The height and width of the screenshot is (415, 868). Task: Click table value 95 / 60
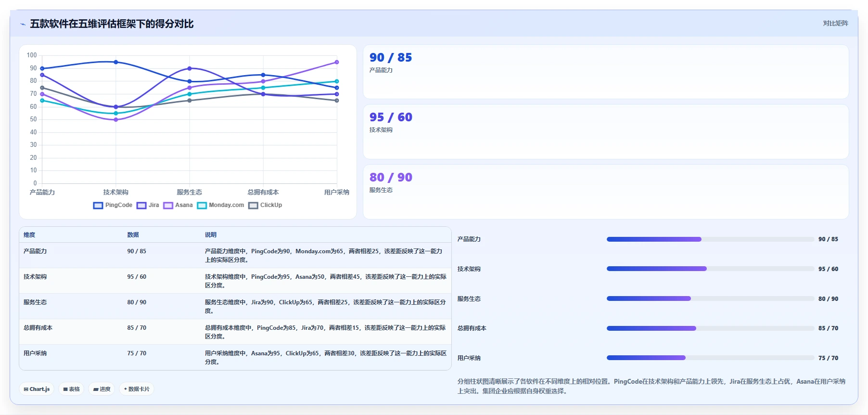click(137, 277)
